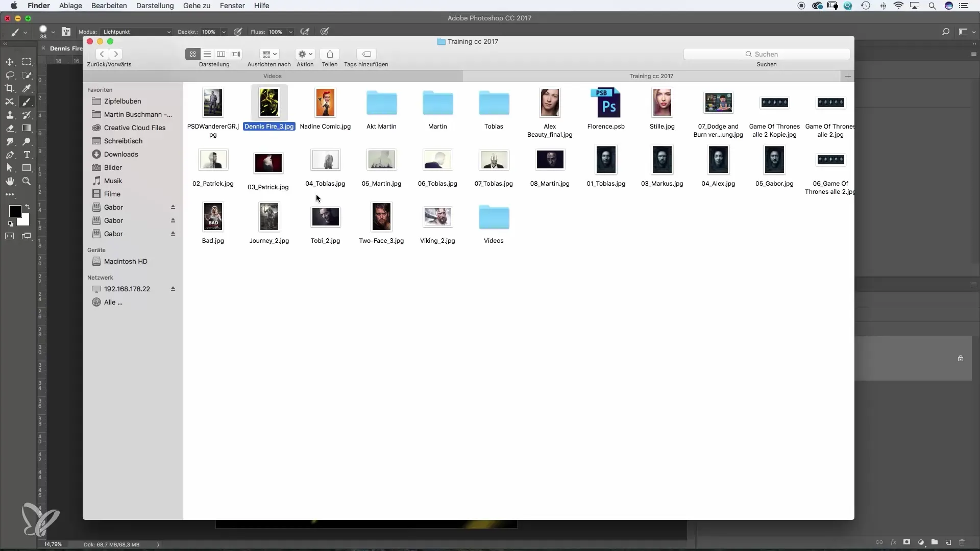Image resolution: width=980 pixels, height=551 pixels.
Task: Select the Zoom magnifier tool in toolbox
Action: (x=27, y=181)
